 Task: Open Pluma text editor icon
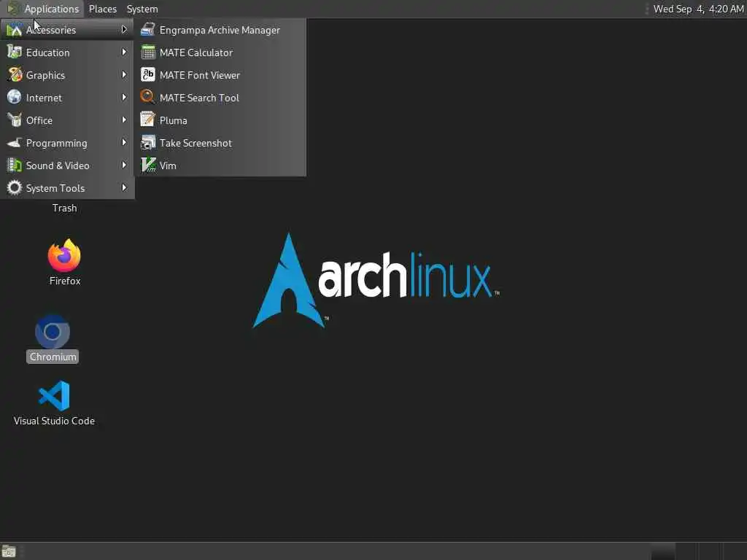click(x=147, y=120)
